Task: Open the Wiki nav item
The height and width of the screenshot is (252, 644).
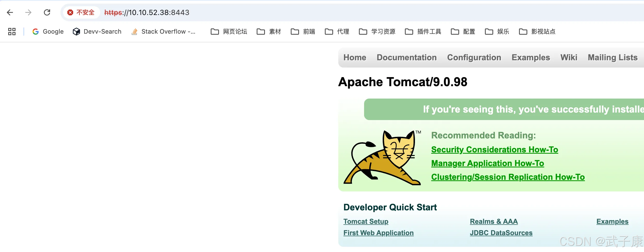Action: 569,57
